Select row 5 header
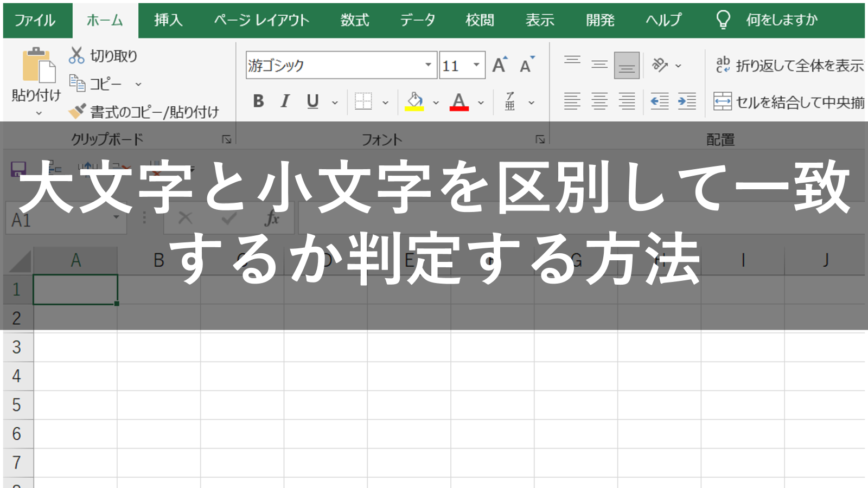Image resolution: width=868 pixels, height=488 pixels. tap(17, 404)
